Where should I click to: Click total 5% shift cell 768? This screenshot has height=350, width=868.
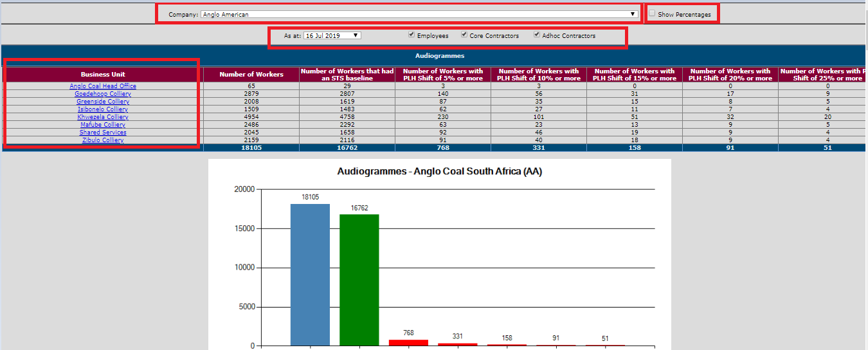pyautogui.click(x=443, y=148)
